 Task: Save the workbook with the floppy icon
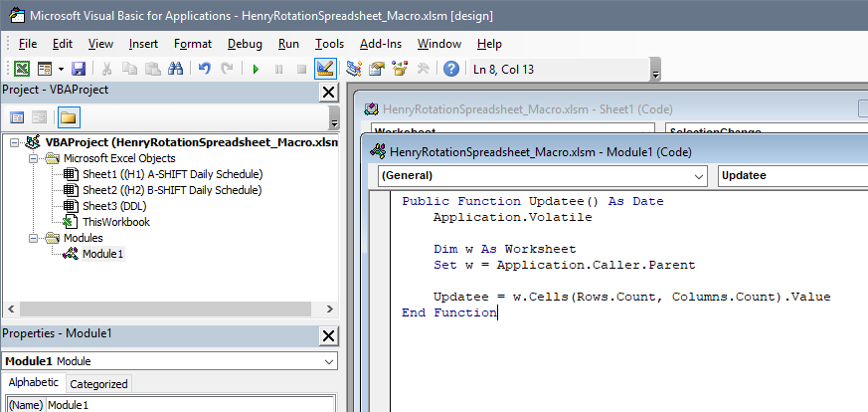coord(79,70)
